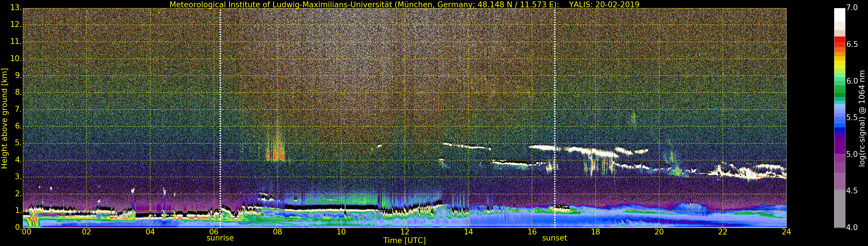Click the '22' time axis tick label

point(723,232)
